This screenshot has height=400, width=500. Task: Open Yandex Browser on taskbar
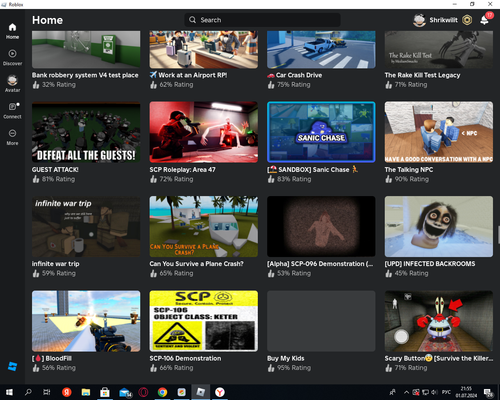(220, 392)
